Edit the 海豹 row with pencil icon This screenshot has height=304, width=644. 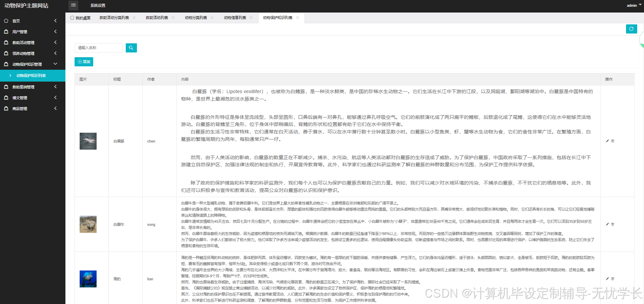click(607, 279)
